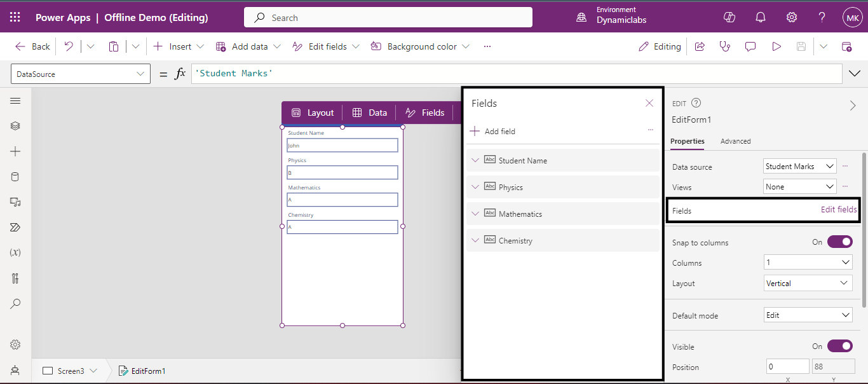Toggle Snap to columns switch off
Screen dimensions: 868x384
coord(839,242)
